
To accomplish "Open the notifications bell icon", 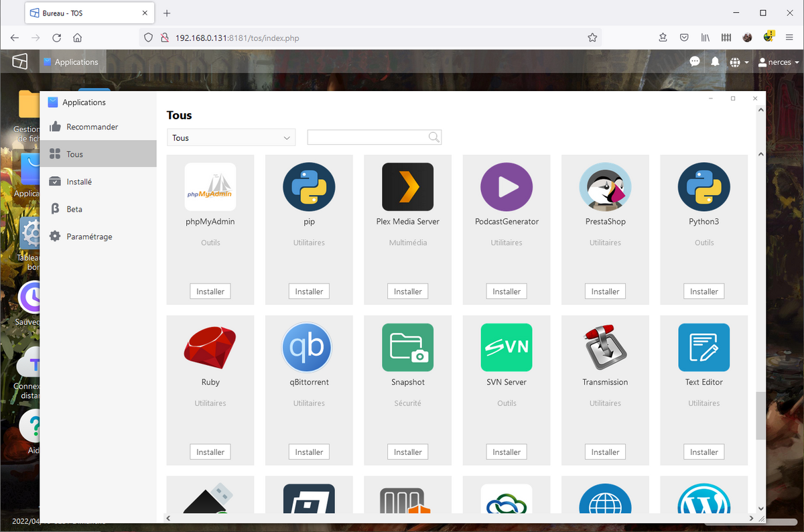I will pyautogui.click(x=715, y=62).
